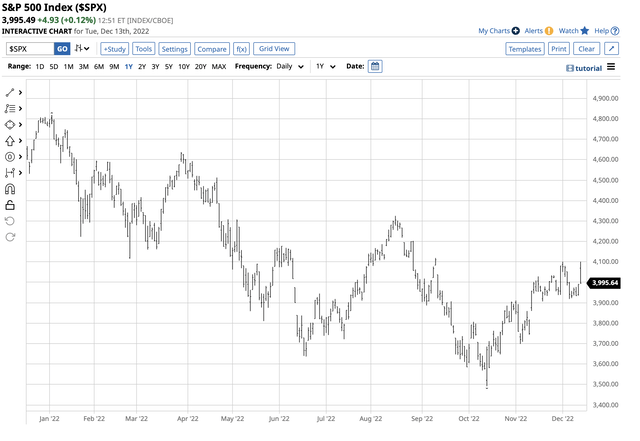Open the Fibonacci retracement tools icon

pos(10,109)
